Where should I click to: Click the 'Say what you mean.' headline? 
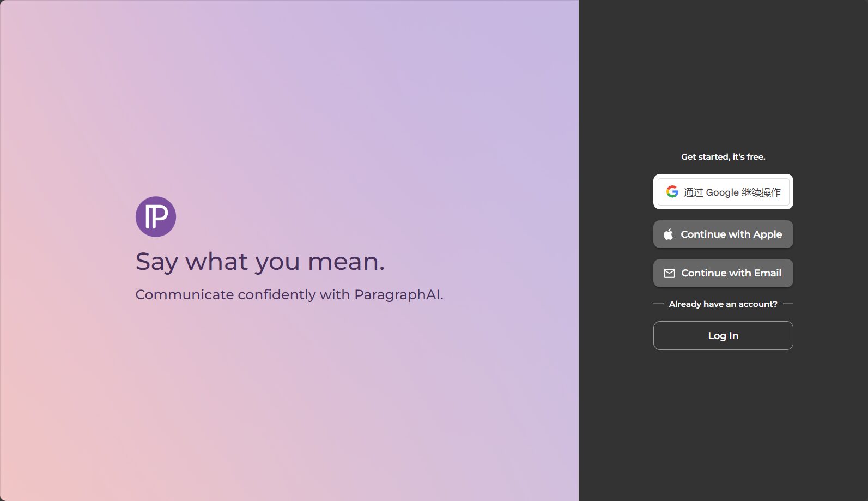[260, 262]
